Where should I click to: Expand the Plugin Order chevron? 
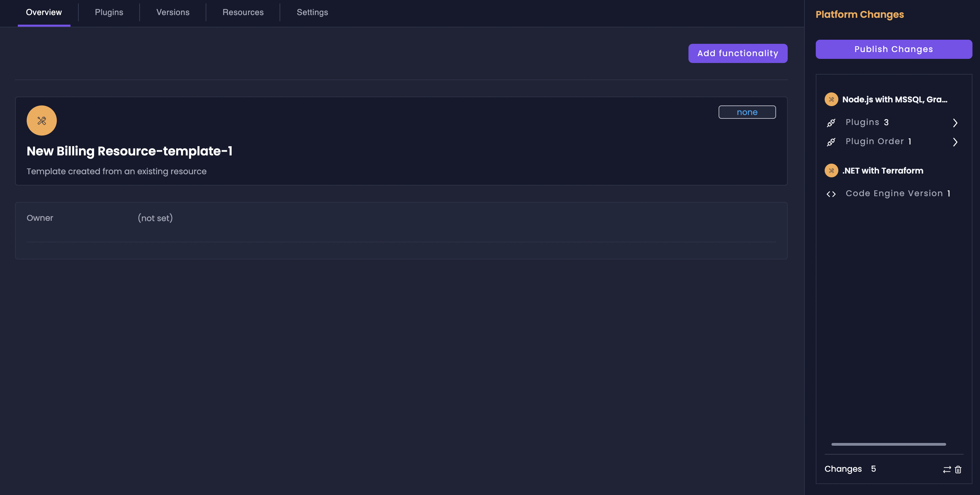(x=955, y=141)
